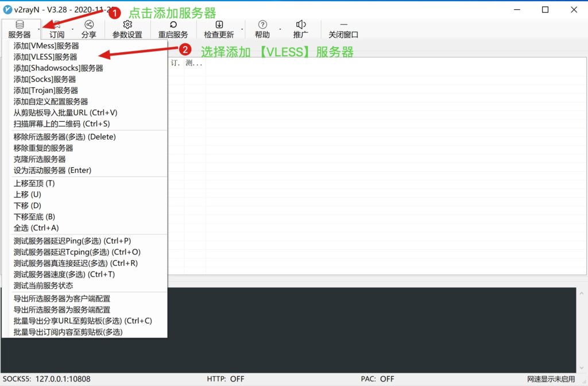Click the HTTP: OFF status text
This screenshot has height=386, width=588.
[x=225, y=379]
